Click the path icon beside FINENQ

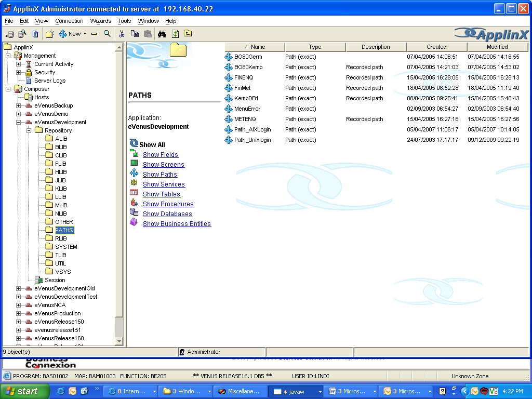coord(229,78)
